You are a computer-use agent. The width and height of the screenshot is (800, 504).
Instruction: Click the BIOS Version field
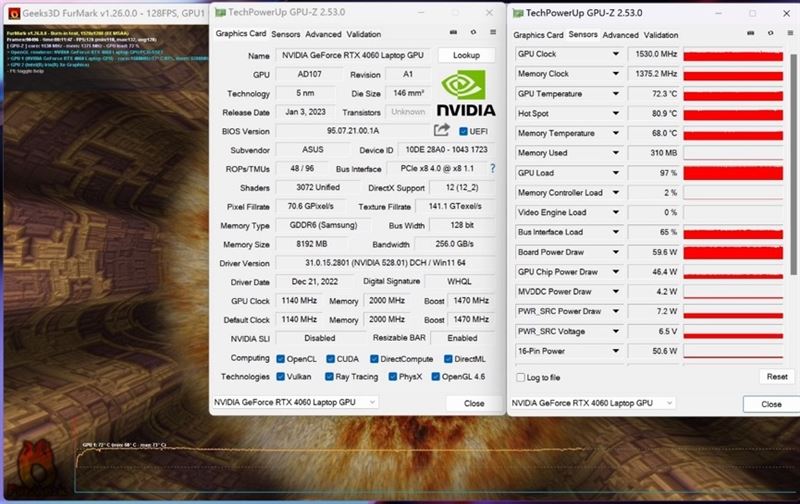[x=353, y=131]
